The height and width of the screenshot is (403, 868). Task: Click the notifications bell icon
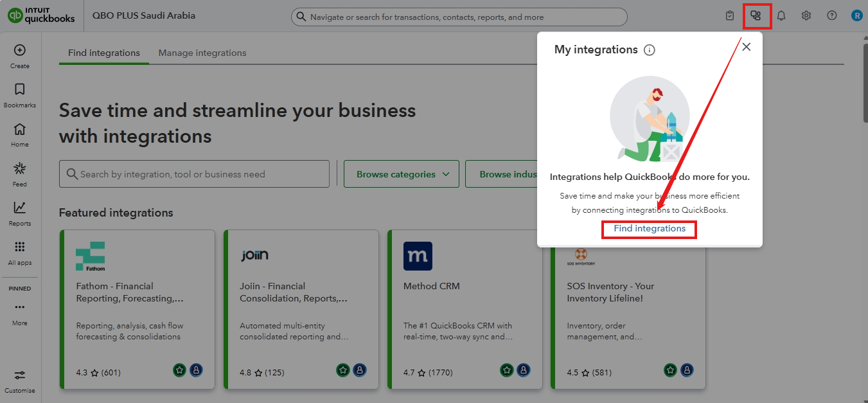click(781, 16)
